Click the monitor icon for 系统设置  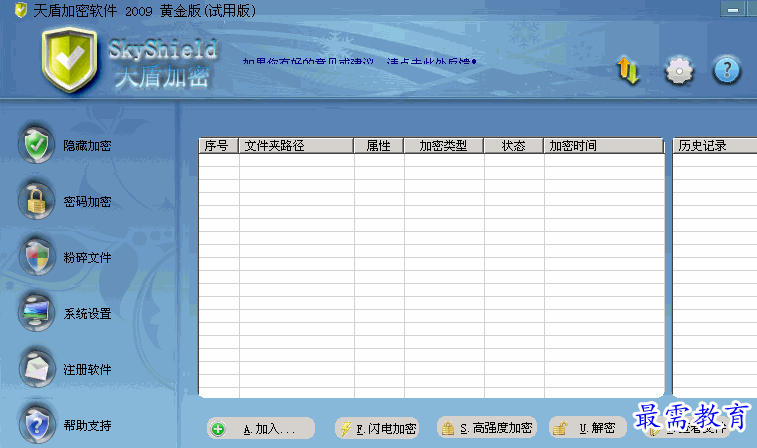[37, 313]
